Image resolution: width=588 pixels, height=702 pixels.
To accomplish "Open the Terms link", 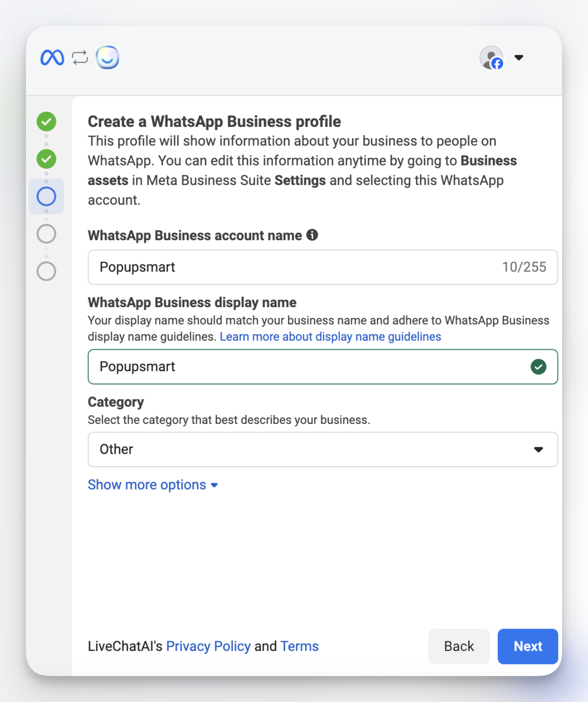I will pyautogui.click(x=299, y=646).
